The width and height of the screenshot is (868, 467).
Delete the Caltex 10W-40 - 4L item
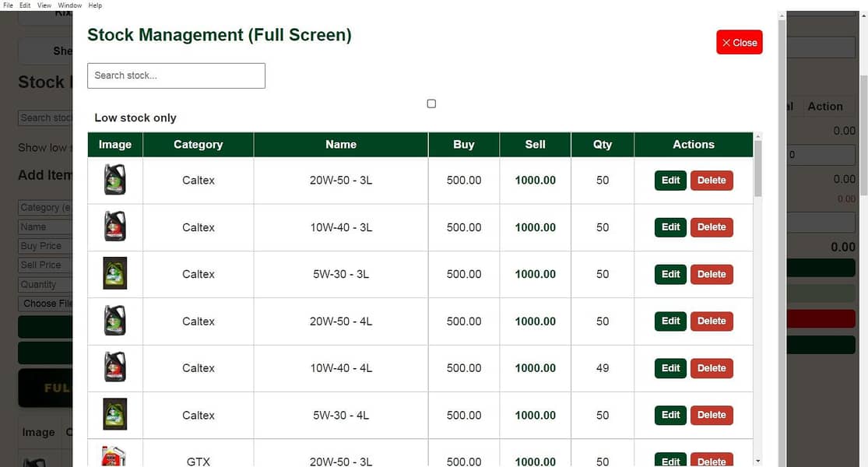tap(712, 368)
